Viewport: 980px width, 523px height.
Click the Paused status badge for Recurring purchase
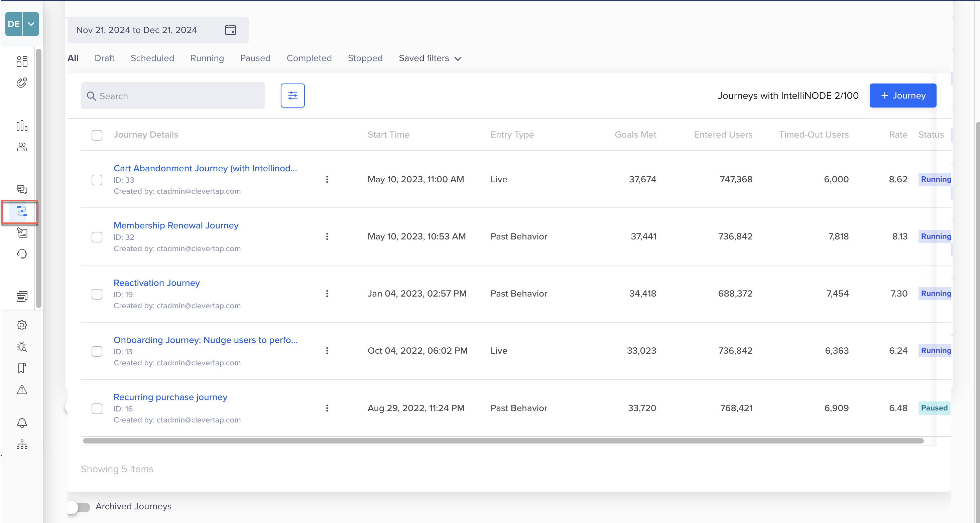(x=934, y=408)
